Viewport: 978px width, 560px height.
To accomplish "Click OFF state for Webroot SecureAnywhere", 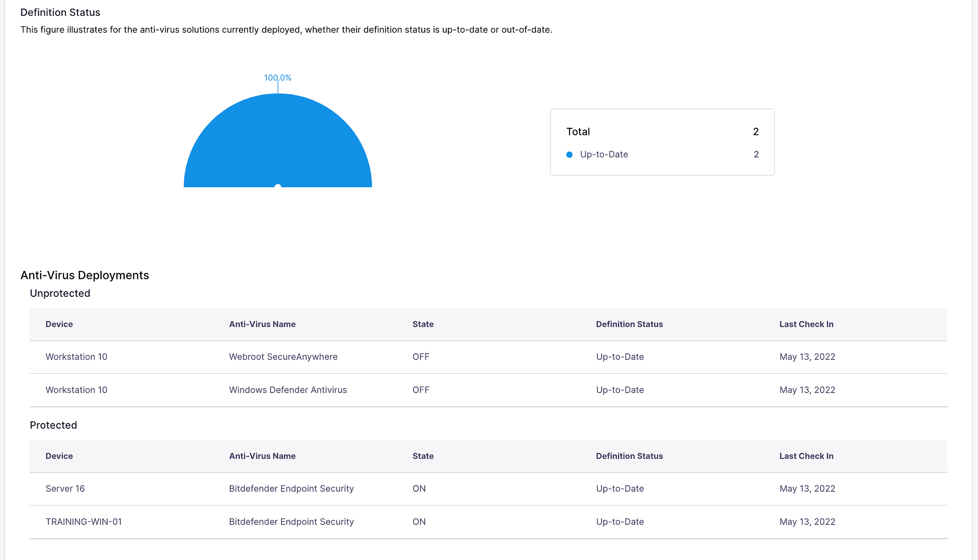I will coord(421,357).
